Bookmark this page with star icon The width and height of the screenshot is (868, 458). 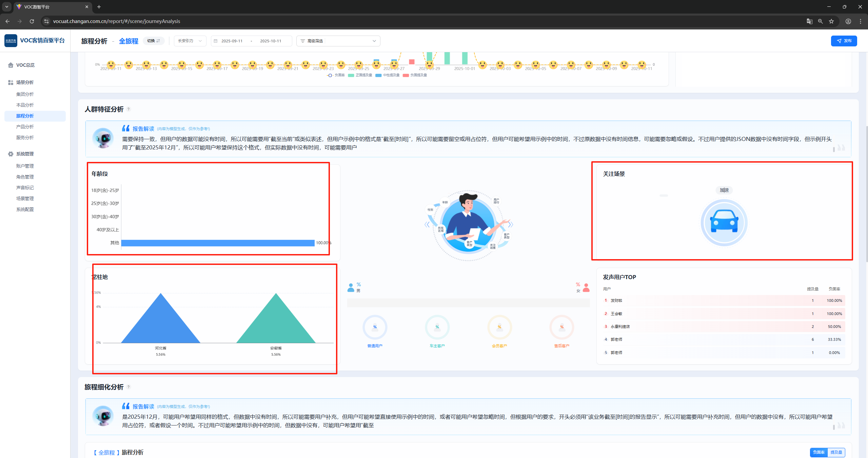(831, 21)
